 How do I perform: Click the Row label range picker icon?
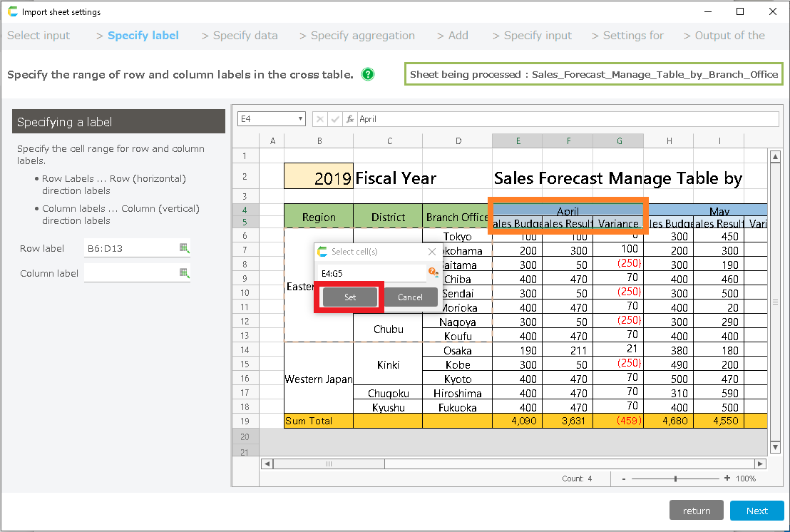(184, 248)
